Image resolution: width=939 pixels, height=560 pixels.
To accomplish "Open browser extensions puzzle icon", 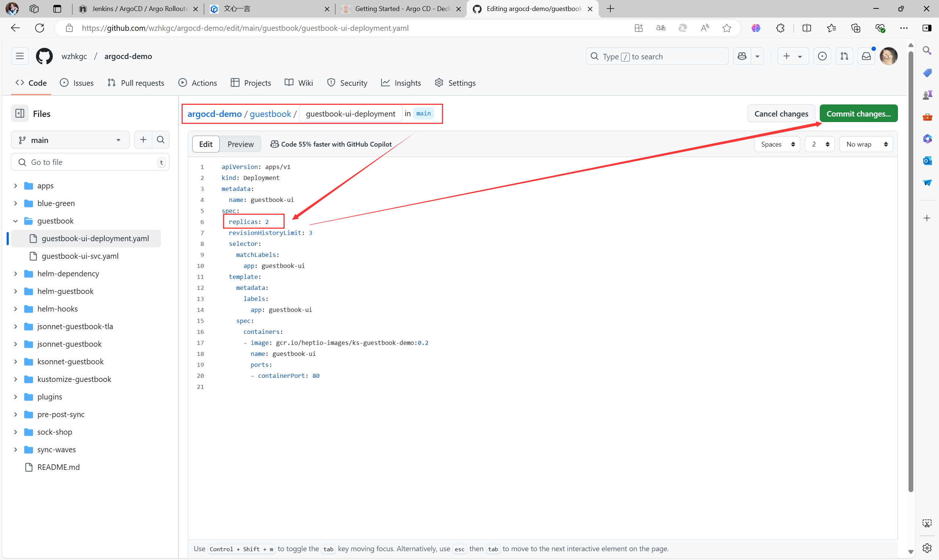I will pyautogui.click(x=780, y=28).
